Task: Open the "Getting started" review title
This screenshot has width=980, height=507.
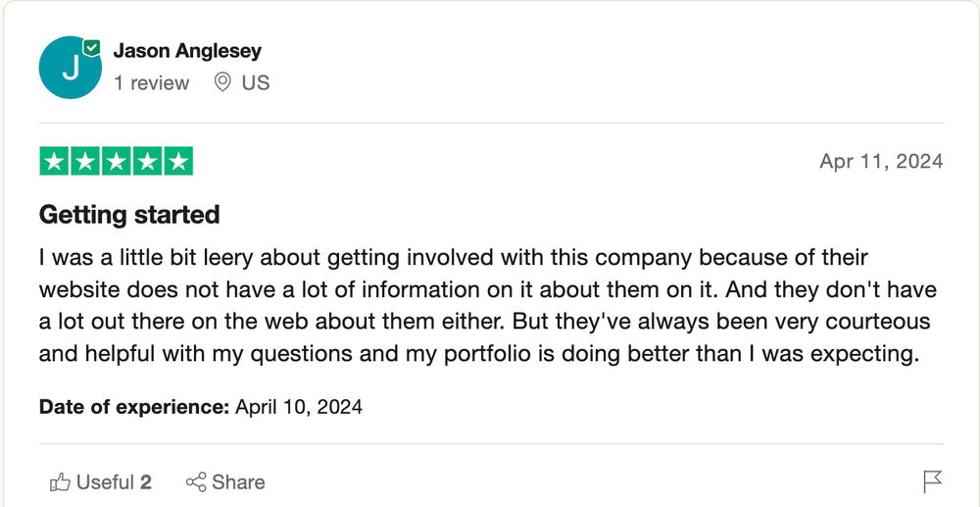Action: (129, 214)
